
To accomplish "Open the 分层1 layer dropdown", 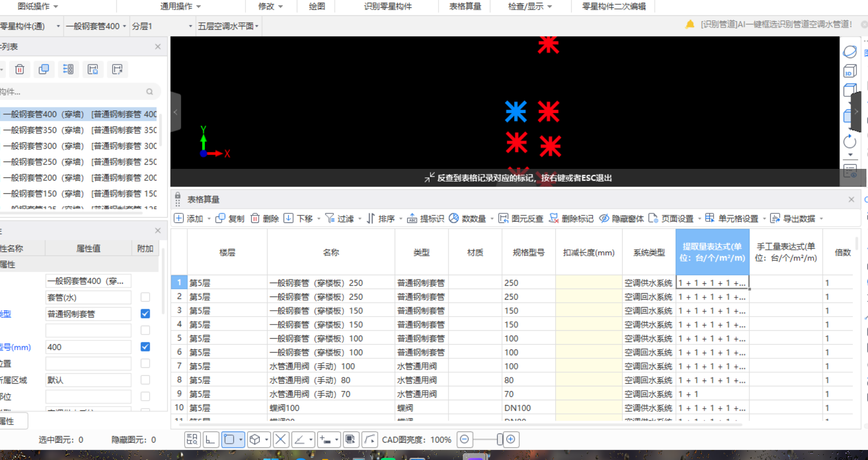I will pos(162,26).
